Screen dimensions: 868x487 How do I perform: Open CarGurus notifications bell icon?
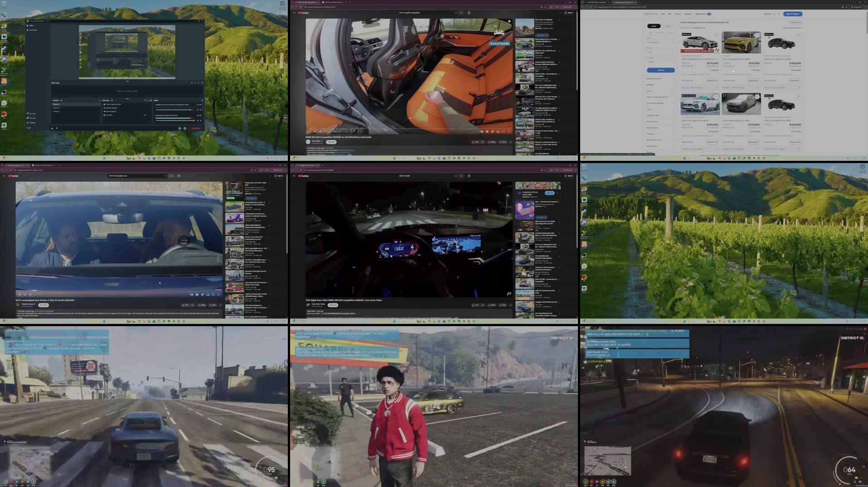coord(775,14)
